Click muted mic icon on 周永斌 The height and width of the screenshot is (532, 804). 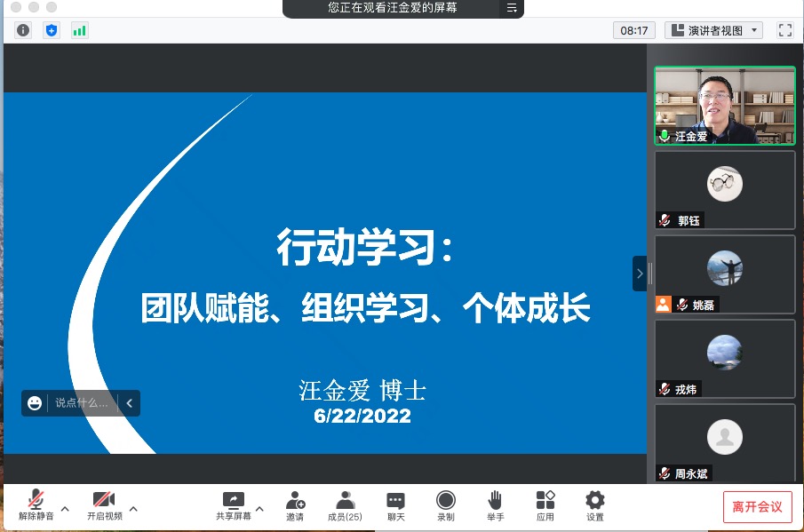665,473
